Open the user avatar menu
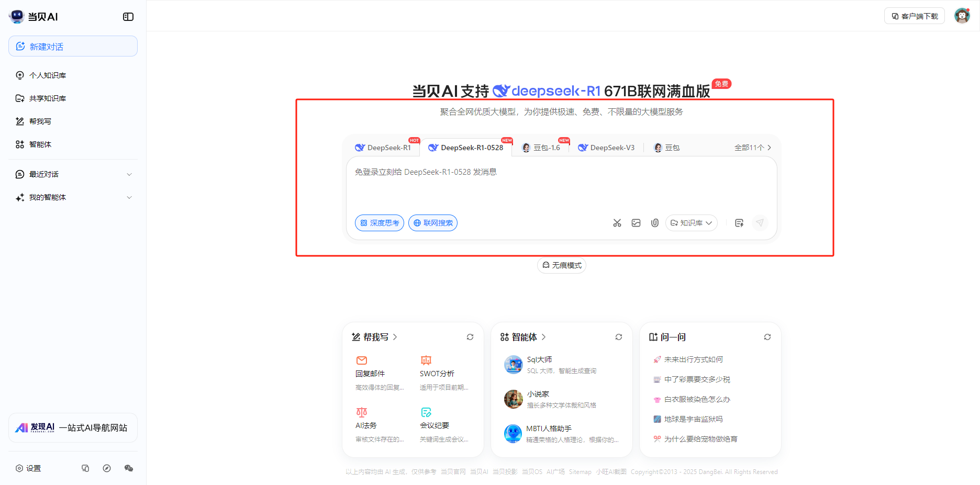 962,16
